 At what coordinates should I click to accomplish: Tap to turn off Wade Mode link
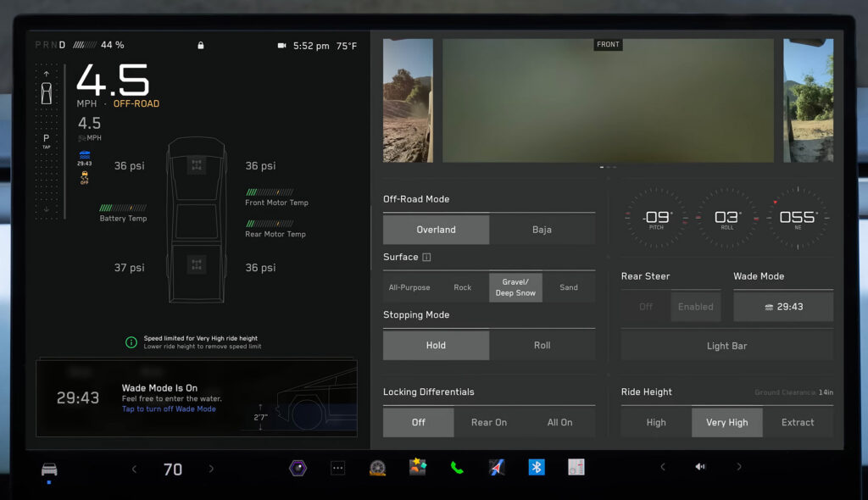pyautogui.click(x=169, y=408)
